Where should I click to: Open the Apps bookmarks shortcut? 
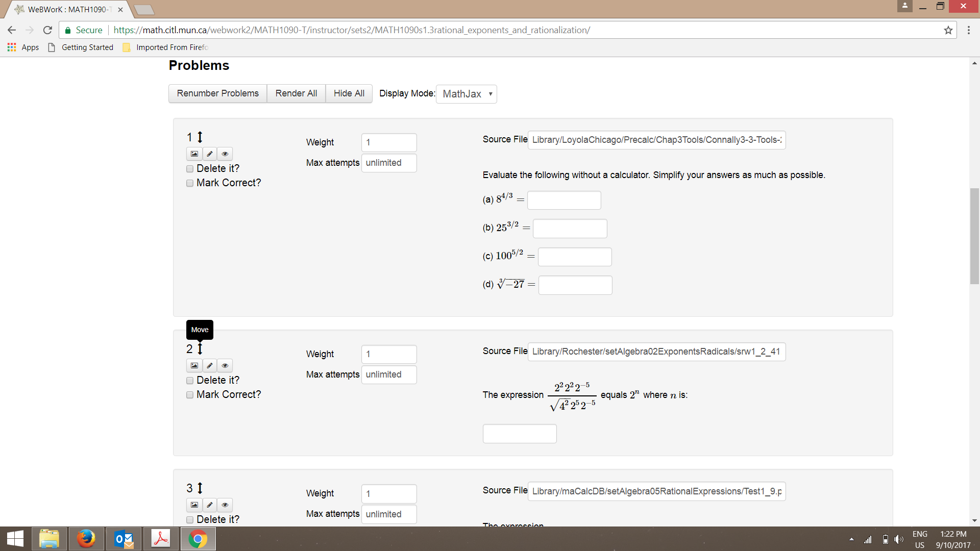(x=23, y=47)
